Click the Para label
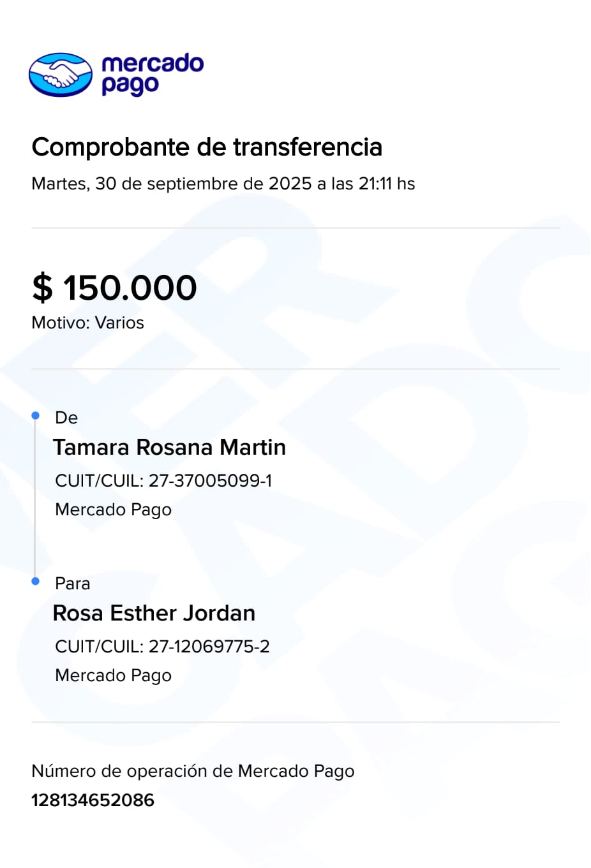Screen dimensions: 591x868 click(x=73, y=584)
